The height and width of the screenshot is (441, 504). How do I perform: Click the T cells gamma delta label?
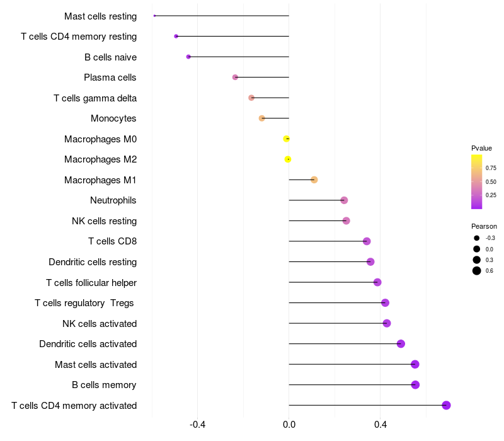95,98
